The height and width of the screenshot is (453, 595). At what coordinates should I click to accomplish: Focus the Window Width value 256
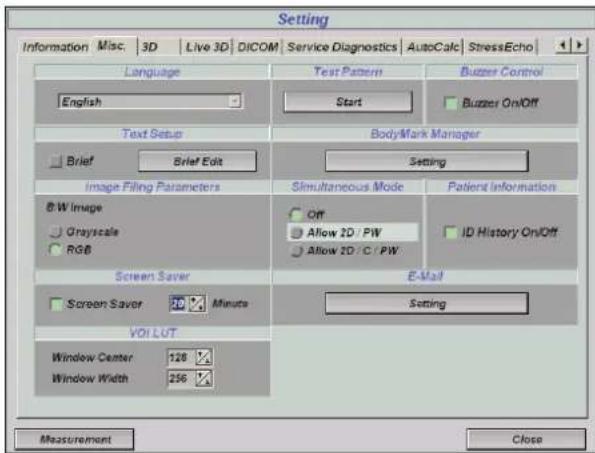(181, 378)
